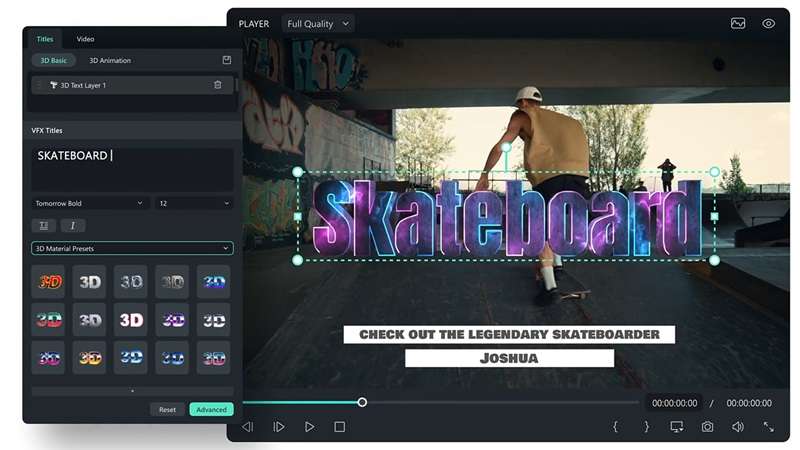
Task: Toggle italic text style
Action: pyautogui.click(x=72, y=226)
